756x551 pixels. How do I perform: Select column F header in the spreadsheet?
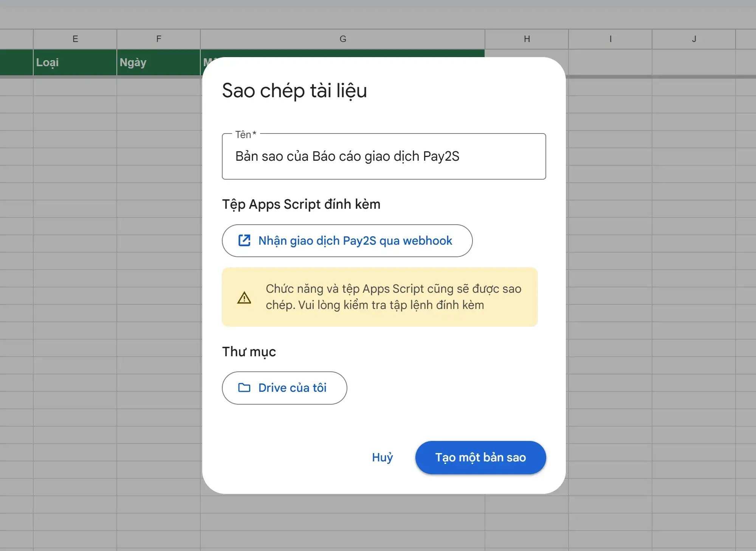click(159, 39)
